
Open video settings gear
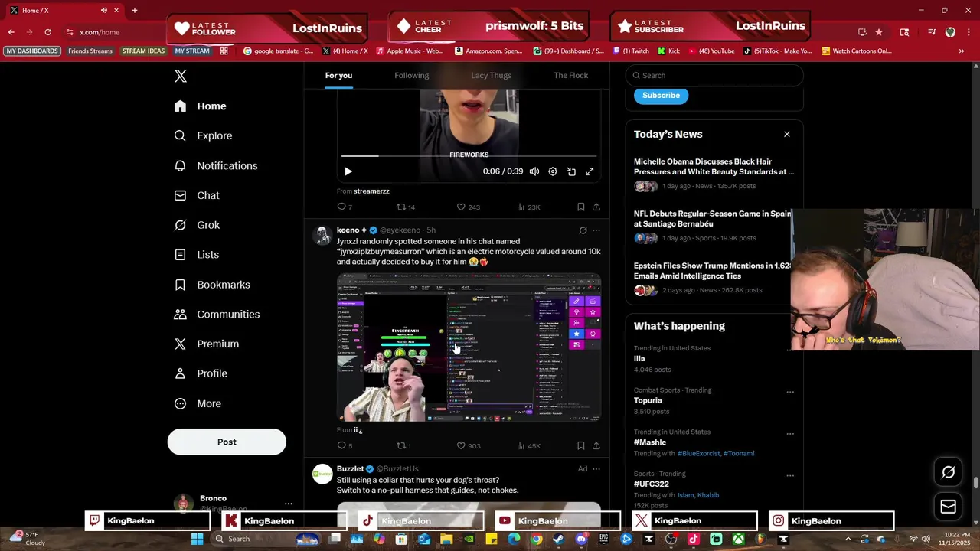point(553,171)
